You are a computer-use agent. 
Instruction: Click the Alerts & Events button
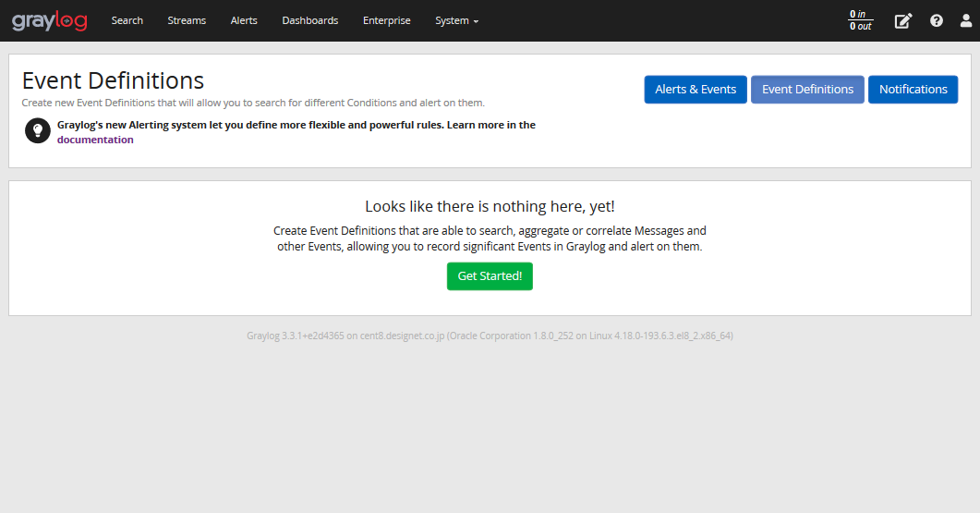point(696,90)
